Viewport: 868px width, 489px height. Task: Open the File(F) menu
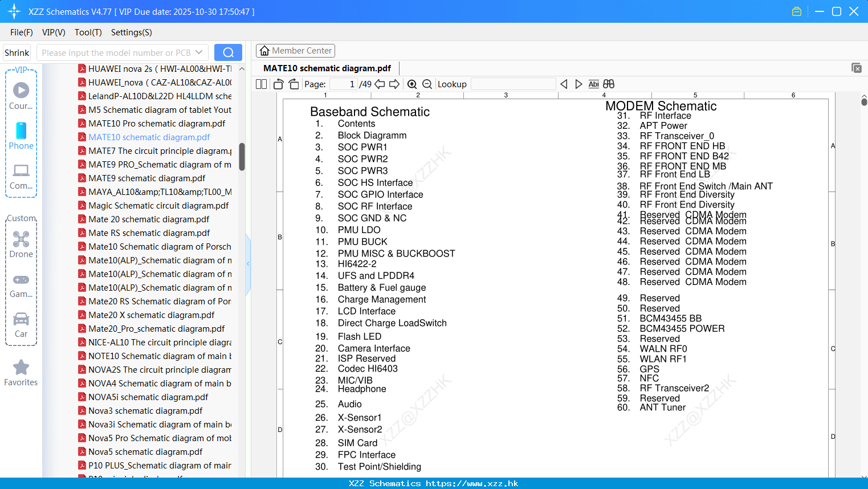point(22,32)
